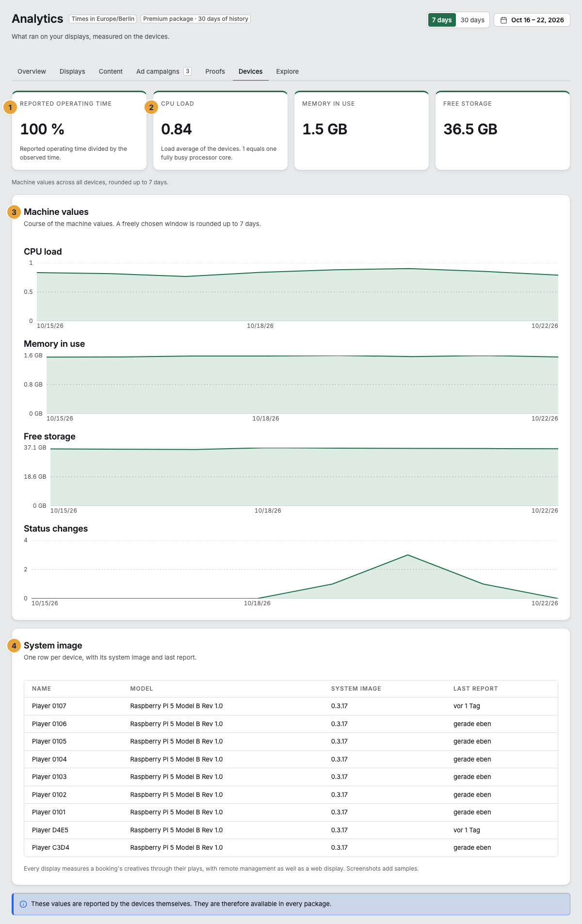
Task: Click the Times in Europe/Berlin tag
Action: (103, 19)
